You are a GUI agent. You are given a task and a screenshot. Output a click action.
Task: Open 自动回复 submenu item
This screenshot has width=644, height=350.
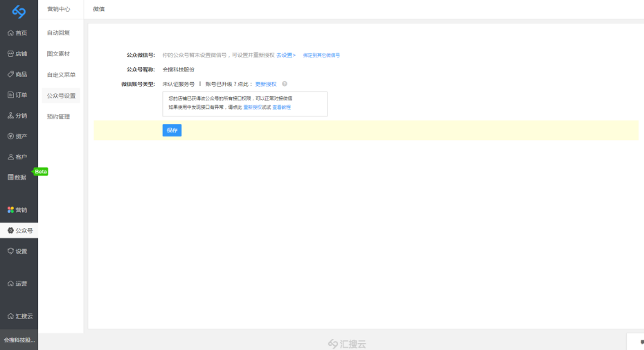pyautogui.click(x=58, y=33)
